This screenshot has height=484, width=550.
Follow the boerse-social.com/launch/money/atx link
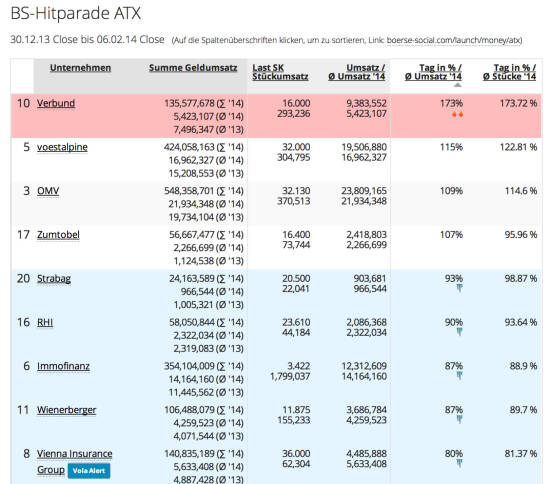(454, 40)
